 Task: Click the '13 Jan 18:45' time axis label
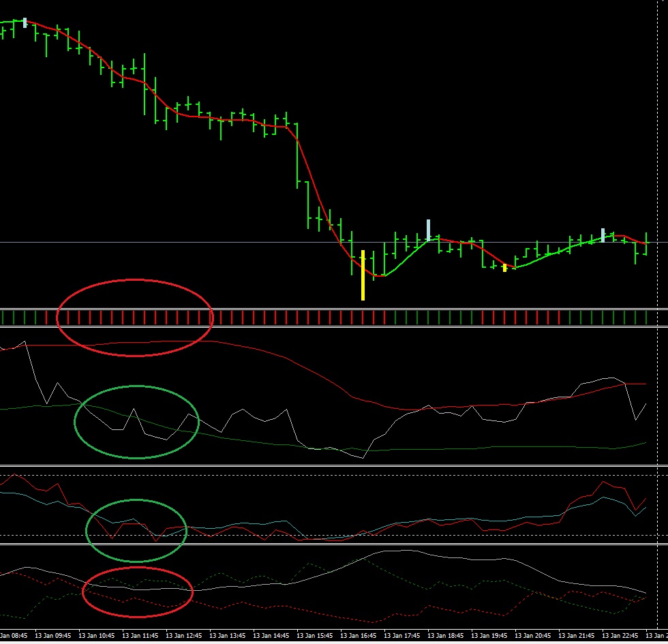[x=446, y=635]
